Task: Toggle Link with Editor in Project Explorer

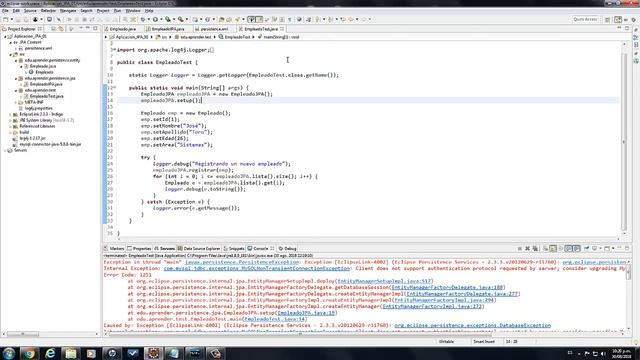Action: pos(61,29)
